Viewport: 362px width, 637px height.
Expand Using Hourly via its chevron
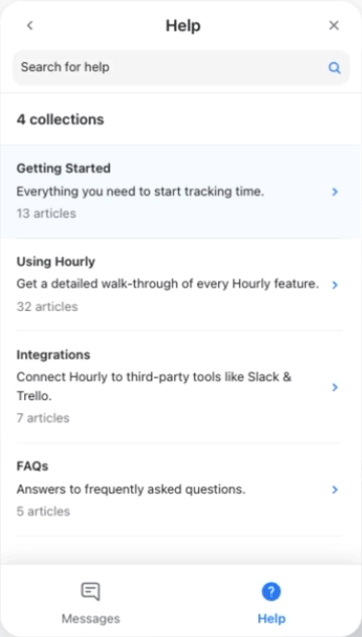point(335,285)
